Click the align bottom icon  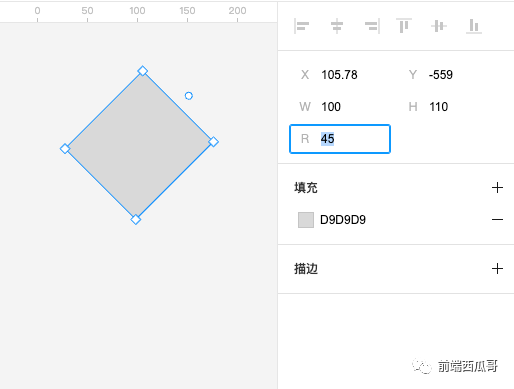click(474, 26)
